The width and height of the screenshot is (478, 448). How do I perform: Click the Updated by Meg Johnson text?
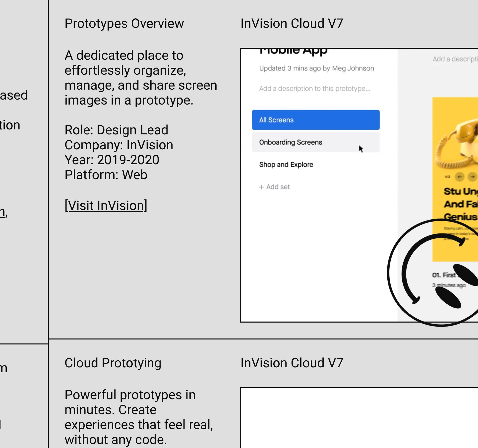(316, 68)
